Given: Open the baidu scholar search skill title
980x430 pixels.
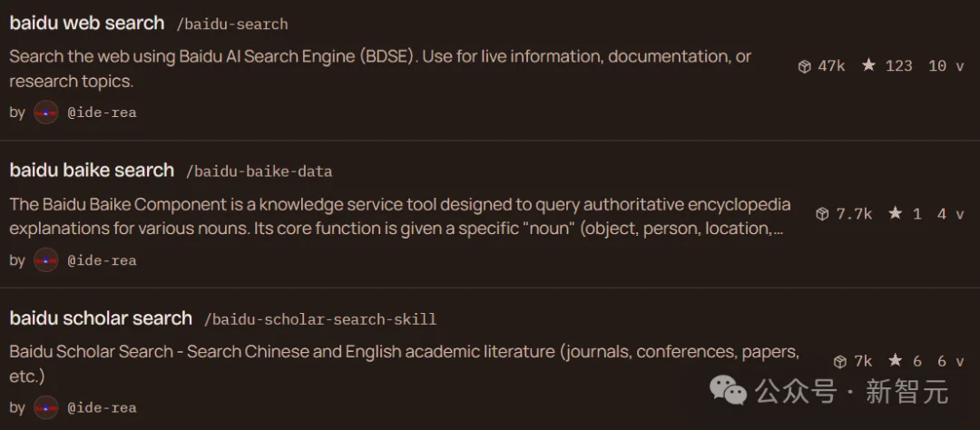Looking at the screenshot, I should click(101, 318).
